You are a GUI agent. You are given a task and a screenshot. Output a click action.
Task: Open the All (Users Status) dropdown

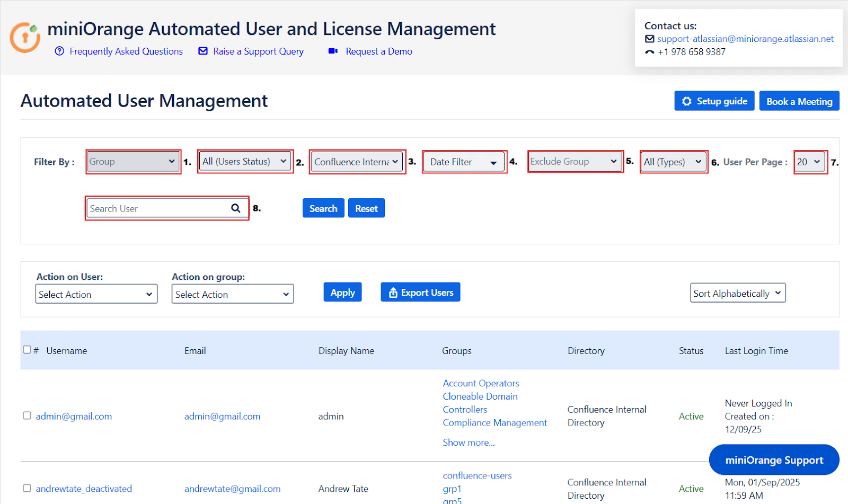coord(245,162)
